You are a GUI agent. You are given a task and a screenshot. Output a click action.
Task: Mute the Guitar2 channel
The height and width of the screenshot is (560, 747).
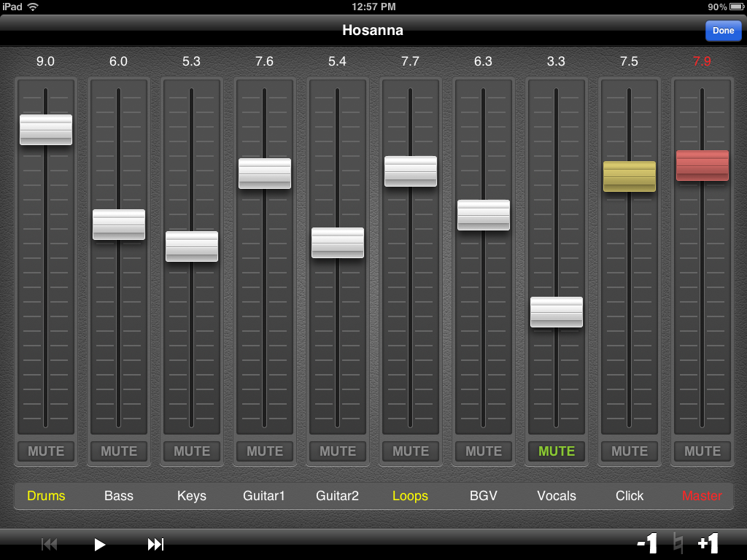[x=337, y=451]
